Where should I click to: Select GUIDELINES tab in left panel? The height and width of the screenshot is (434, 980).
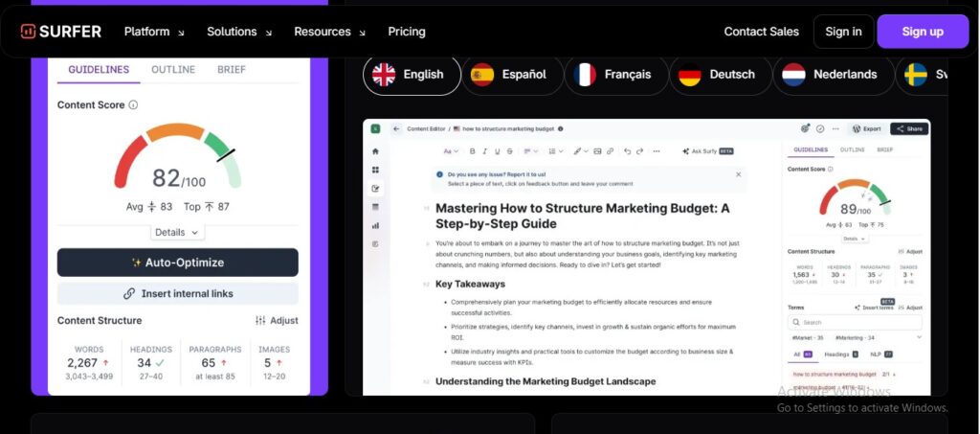(99, 69)
